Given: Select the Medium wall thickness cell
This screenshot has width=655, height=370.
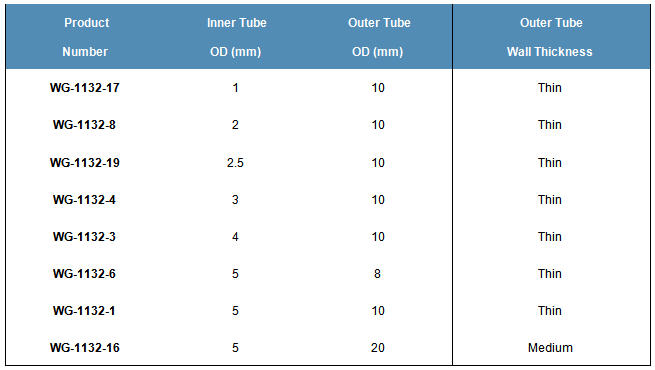Looking at the screenshot, I should [x=550, y=347].
